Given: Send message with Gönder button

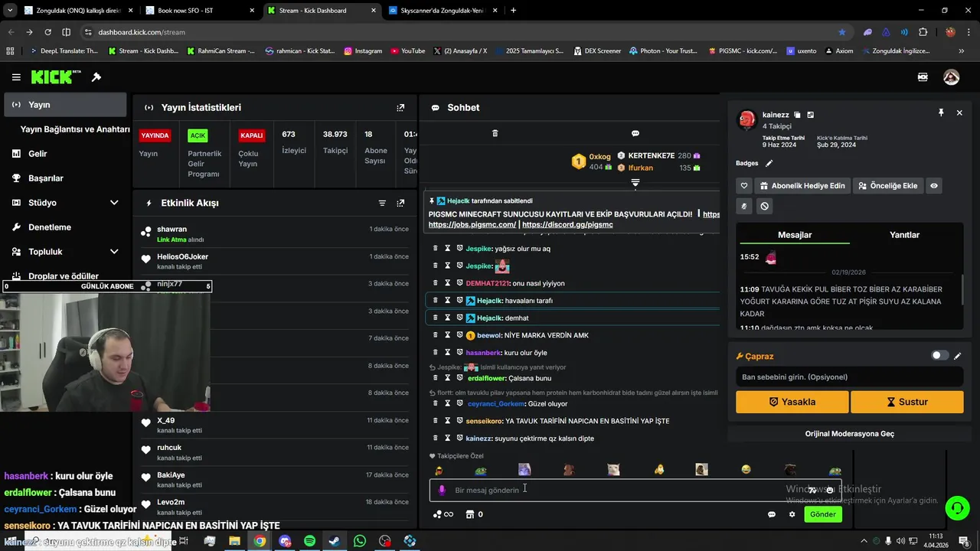Looking at the screenshot, I should pyautogui.click(x=823, y=514).
